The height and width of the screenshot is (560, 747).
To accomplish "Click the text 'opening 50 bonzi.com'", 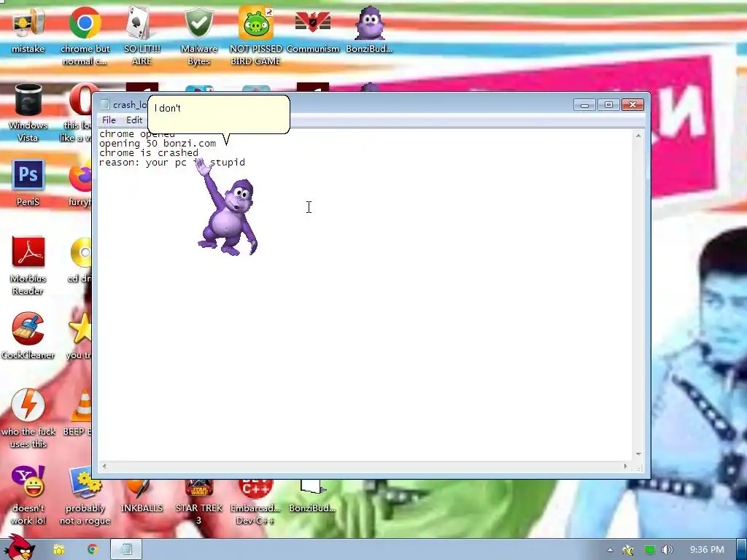I will pyautogui.click(x=158, y=144).
